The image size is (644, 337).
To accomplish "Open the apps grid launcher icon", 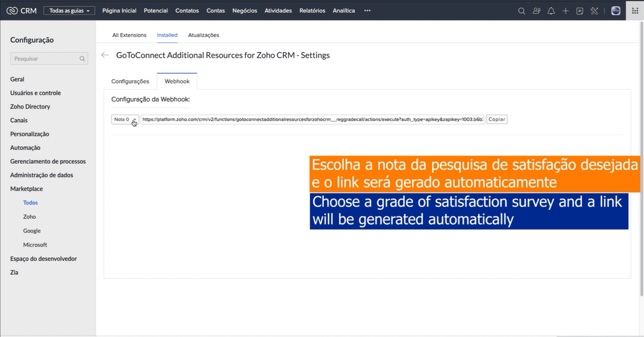I will tap(634, 11).
